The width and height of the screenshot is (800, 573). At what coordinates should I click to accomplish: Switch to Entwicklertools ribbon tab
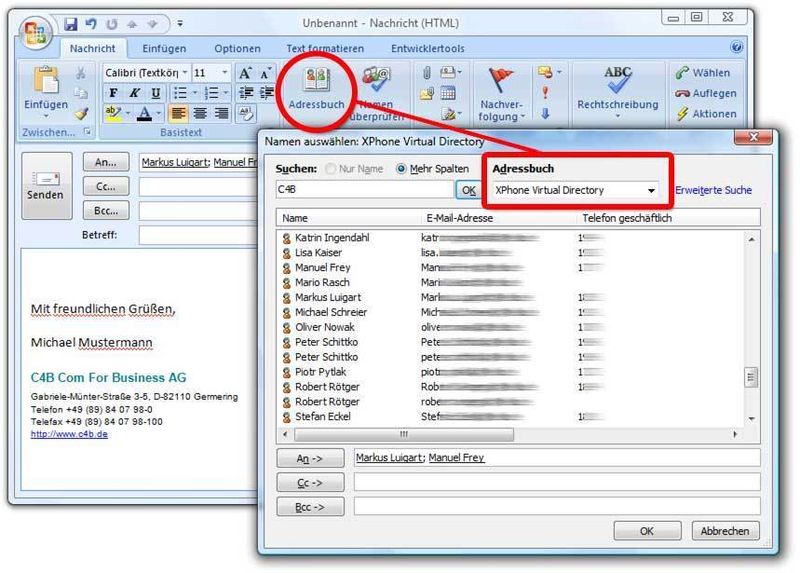pyautogui.click(x=428, y=48)
